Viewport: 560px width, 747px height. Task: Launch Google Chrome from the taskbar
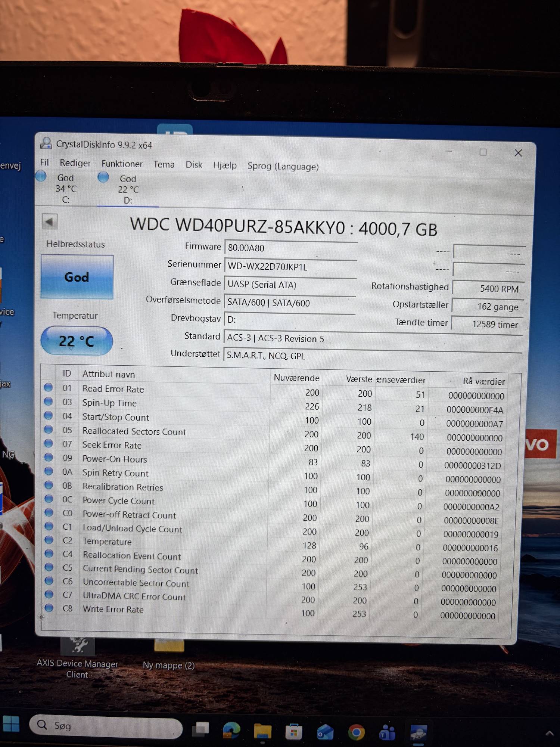tap(357, 732)
